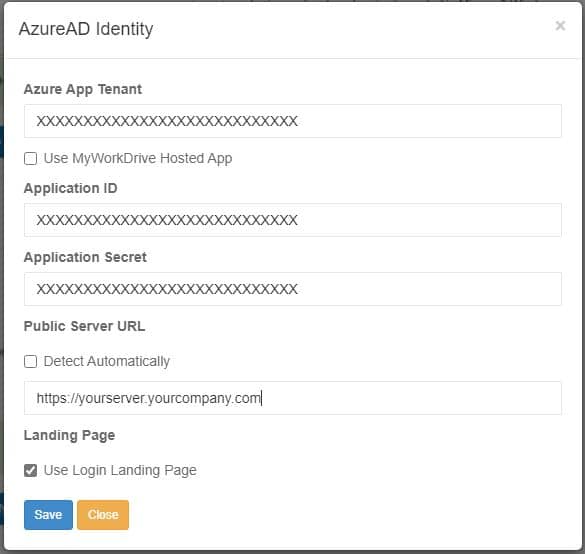Enable the Use MyWorkDrive Hosted App checkbox
The width and height of the screenshot is (585, 554).
tap(30, 158)
